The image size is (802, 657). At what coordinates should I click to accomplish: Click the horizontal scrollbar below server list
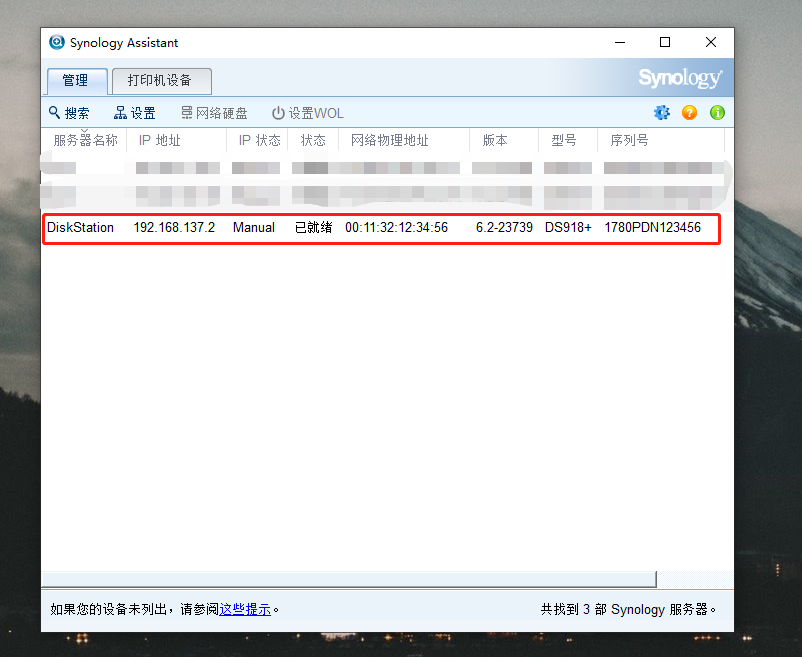coord(349,579)
